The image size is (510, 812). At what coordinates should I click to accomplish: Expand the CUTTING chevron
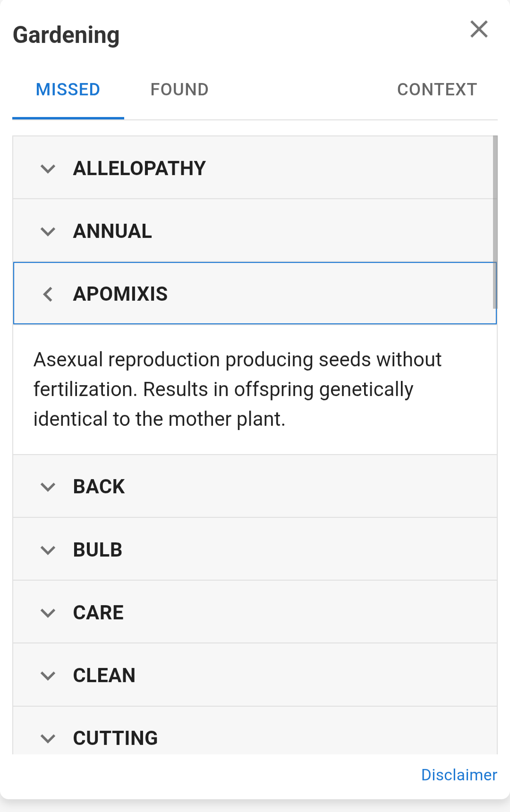click(48, 738)
